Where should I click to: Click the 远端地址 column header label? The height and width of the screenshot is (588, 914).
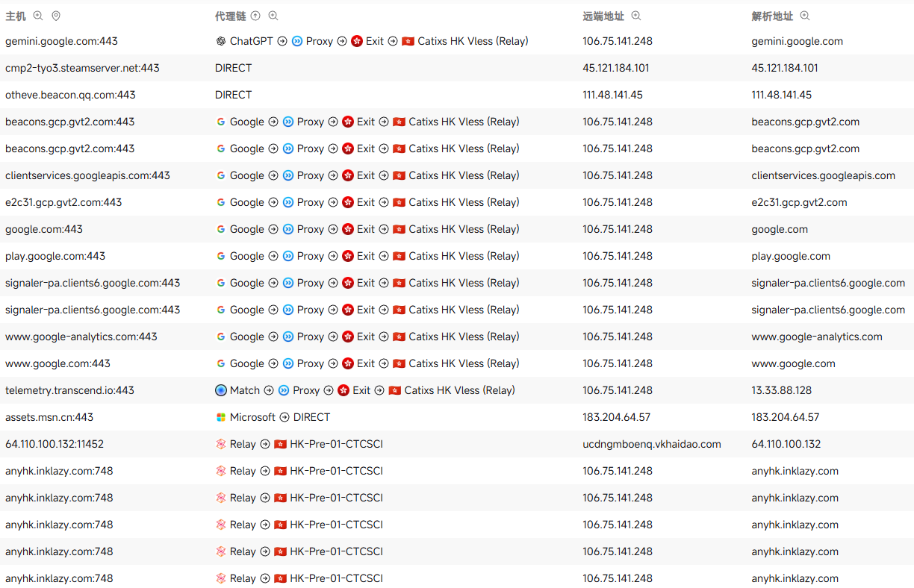[x=603, y=16]
